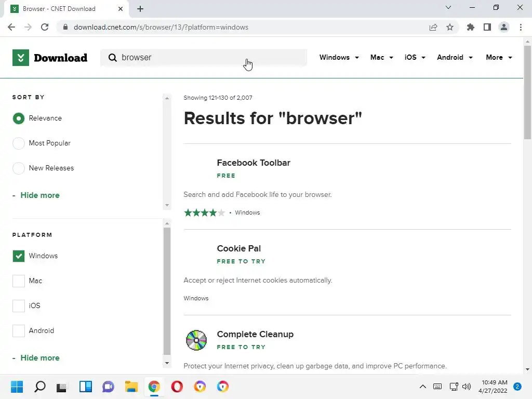Click the browser forward arrow

point(28,27)
